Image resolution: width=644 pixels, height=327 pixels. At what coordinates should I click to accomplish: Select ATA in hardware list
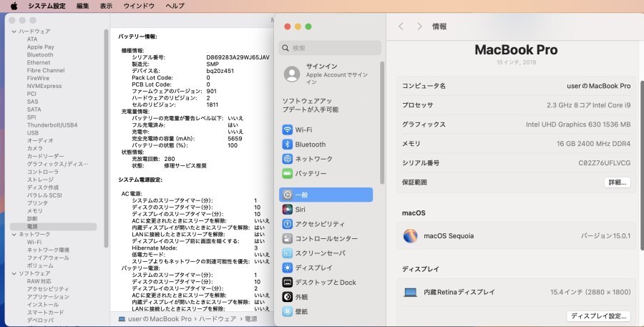(x=32, y=39)
